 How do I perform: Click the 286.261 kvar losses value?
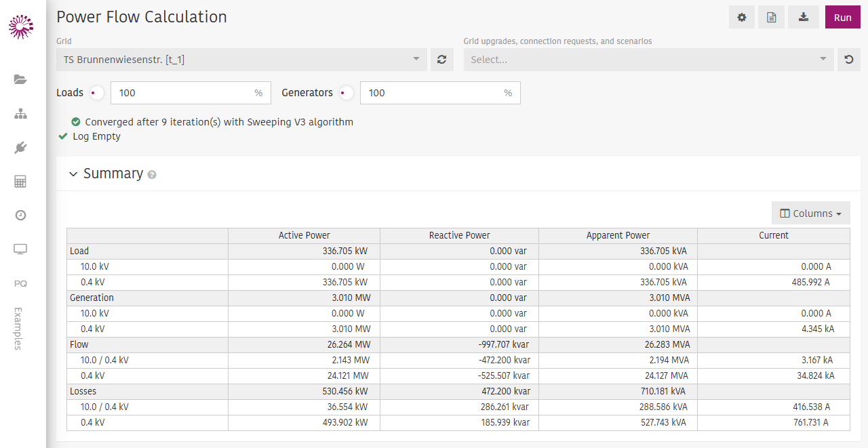[x=505, y=407]
